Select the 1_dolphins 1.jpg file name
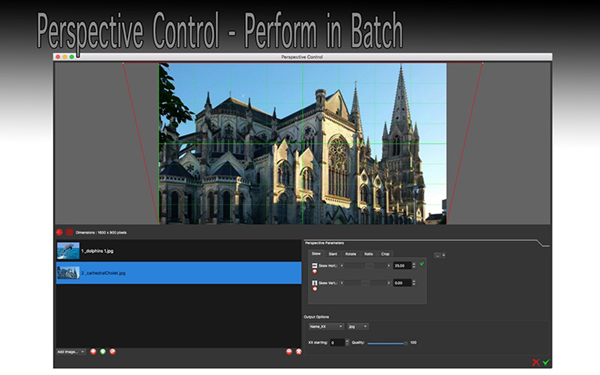The image size is (600, 375). [x=97, y=251]
